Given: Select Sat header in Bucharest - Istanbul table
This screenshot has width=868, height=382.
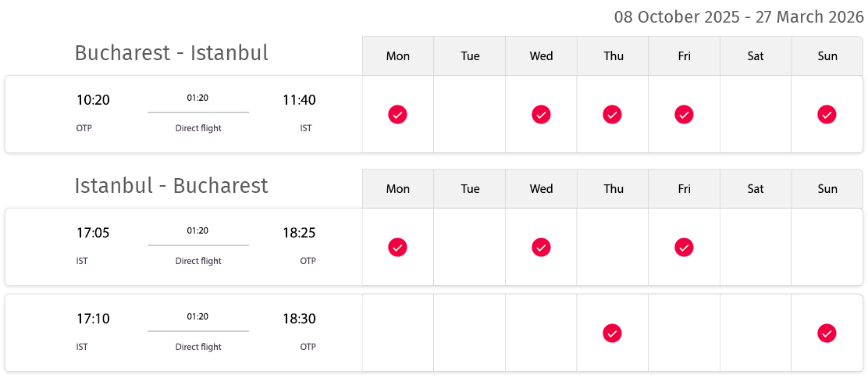Looking at the screenshot, I should coord(756,56).
